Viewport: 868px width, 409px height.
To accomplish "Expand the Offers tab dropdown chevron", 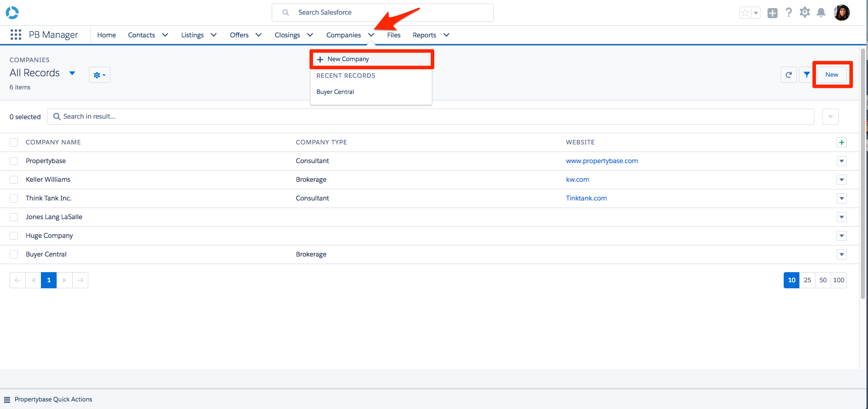I will (259, 35).
